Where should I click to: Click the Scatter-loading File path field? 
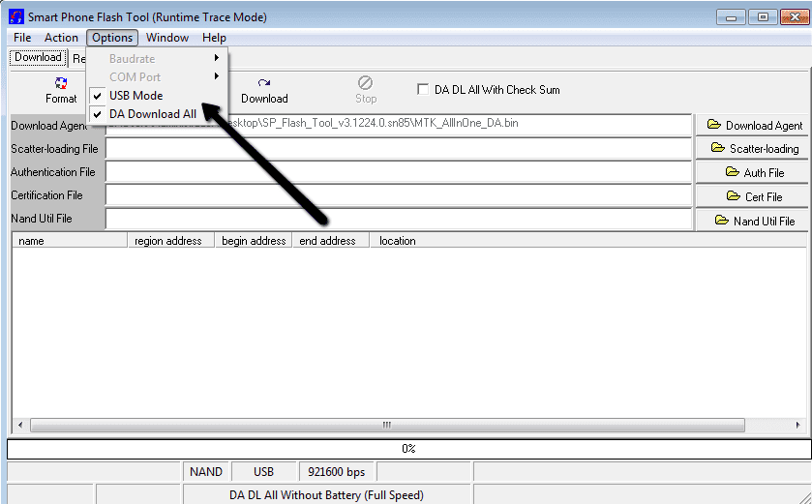(399, 149)
